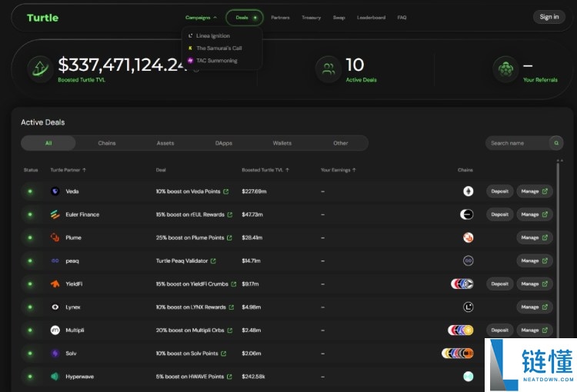
Task: Click the stacked chain icons in Solv row
Action: [x=458, y=354]
